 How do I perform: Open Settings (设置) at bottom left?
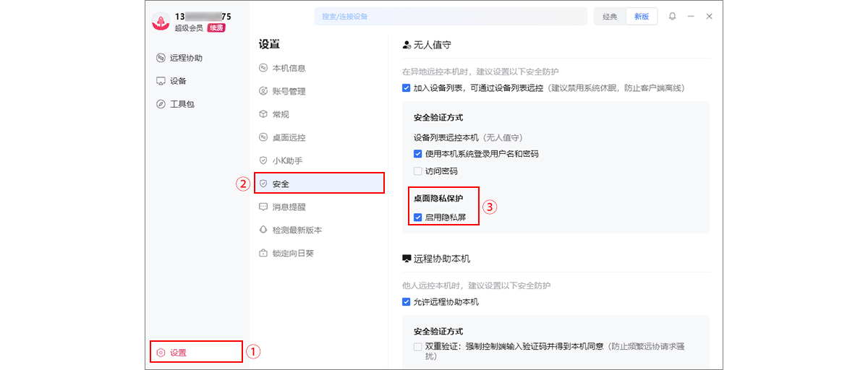click(x=178, y=353)
